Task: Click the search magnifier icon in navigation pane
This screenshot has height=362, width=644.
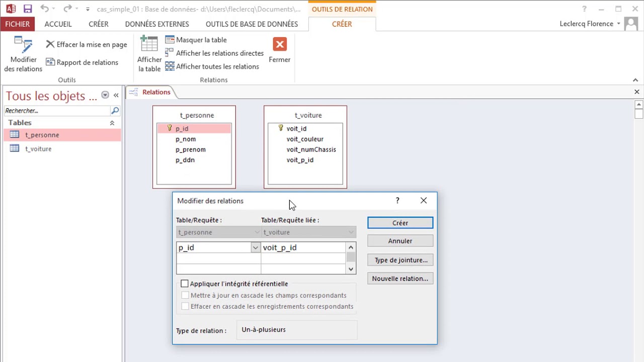Action: (x=115, y=111)
